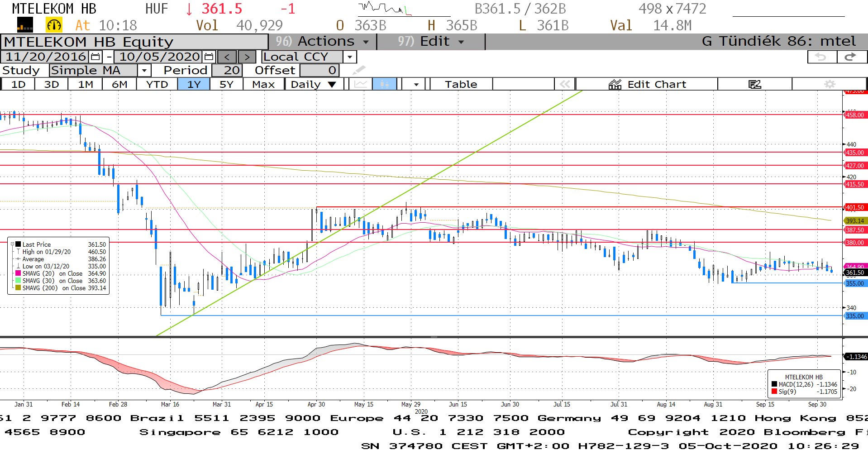Open the end date calendar picker icon
This screenshot has height=464, width=868.
tap(209, 57)
